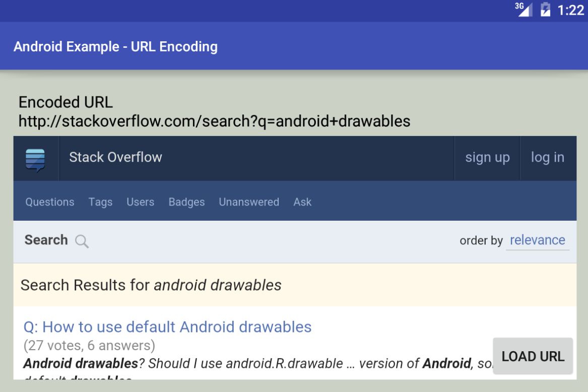Image resolution: width=588 pixels, height=392 pixels.
Task: Tap the 3G signal indicator
Action: pyautogui.click(x=524, y=10)
